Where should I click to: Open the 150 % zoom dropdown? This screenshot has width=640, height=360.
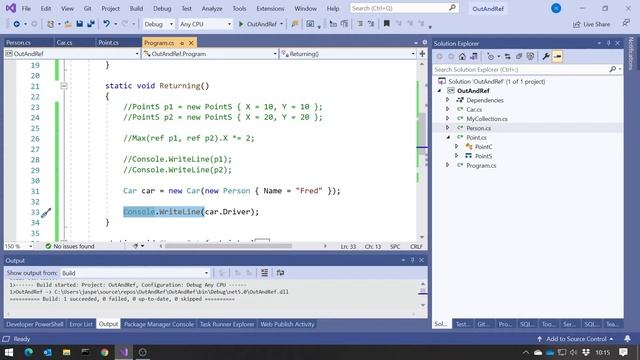coord(18,246)
